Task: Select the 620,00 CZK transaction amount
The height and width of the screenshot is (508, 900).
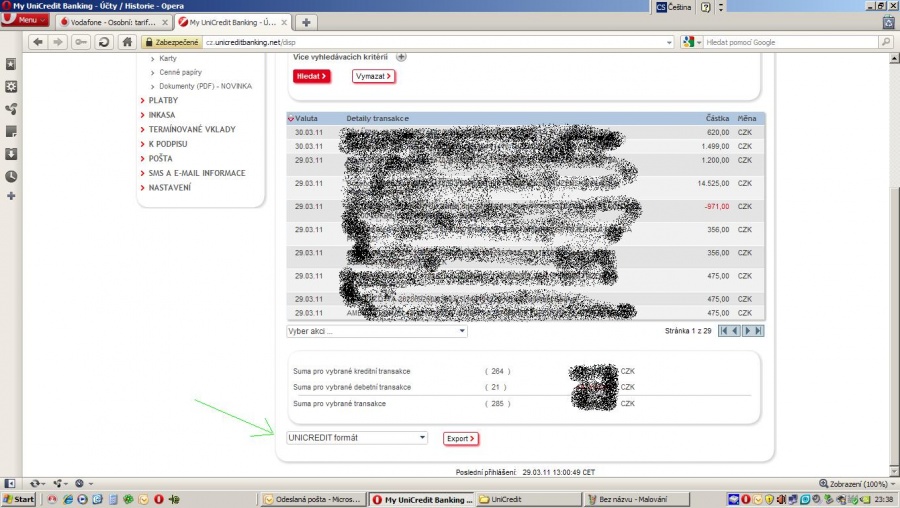Action: (718, 133)
